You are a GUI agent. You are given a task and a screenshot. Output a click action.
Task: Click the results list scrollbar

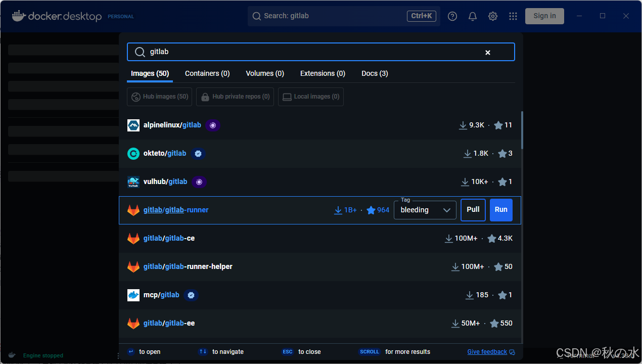pos(522,130)
